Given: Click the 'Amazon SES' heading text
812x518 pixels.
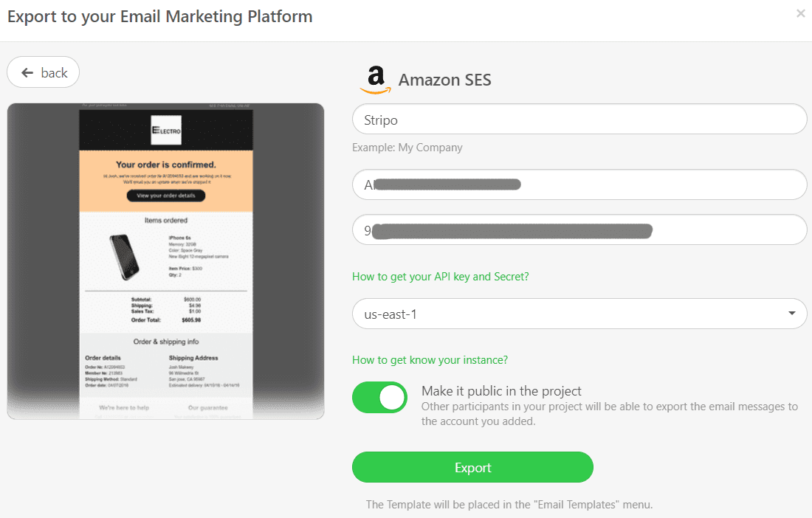Looking at the screenshot, I should tap(445, 80).
